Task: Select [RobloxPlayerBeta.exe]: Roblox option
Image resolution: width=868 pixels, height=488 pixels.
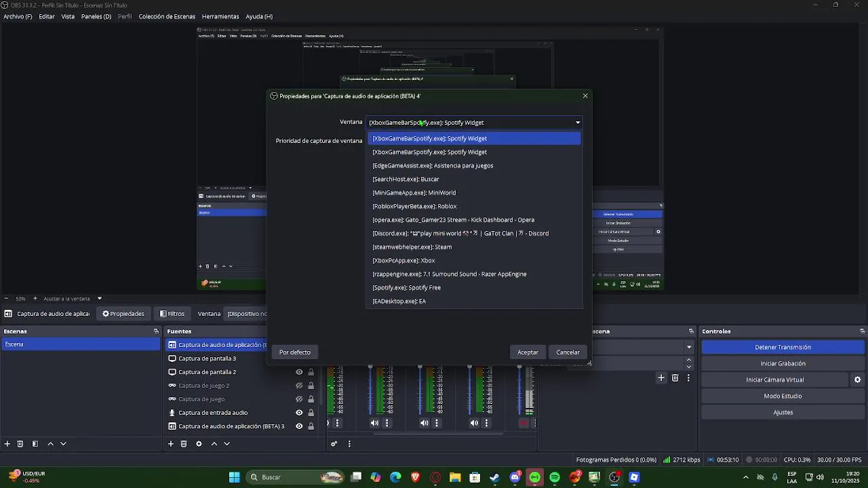Action: tap(474, 206)
